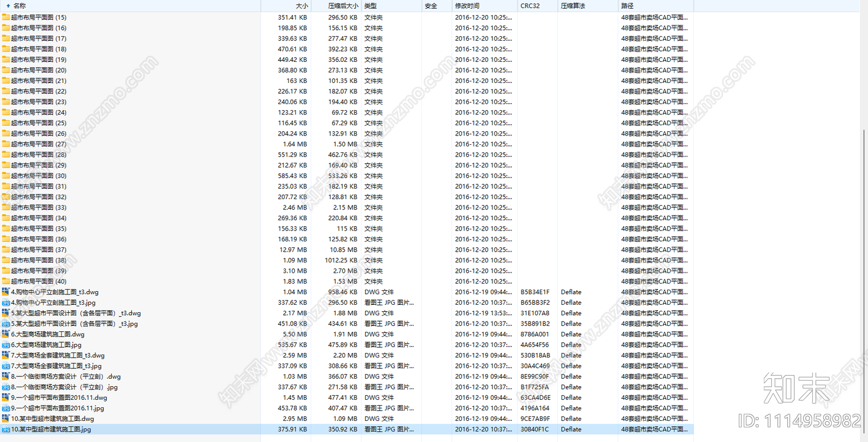
Task: Select folder name 超市布局平面图 (35)
Action: pos(39,229)
